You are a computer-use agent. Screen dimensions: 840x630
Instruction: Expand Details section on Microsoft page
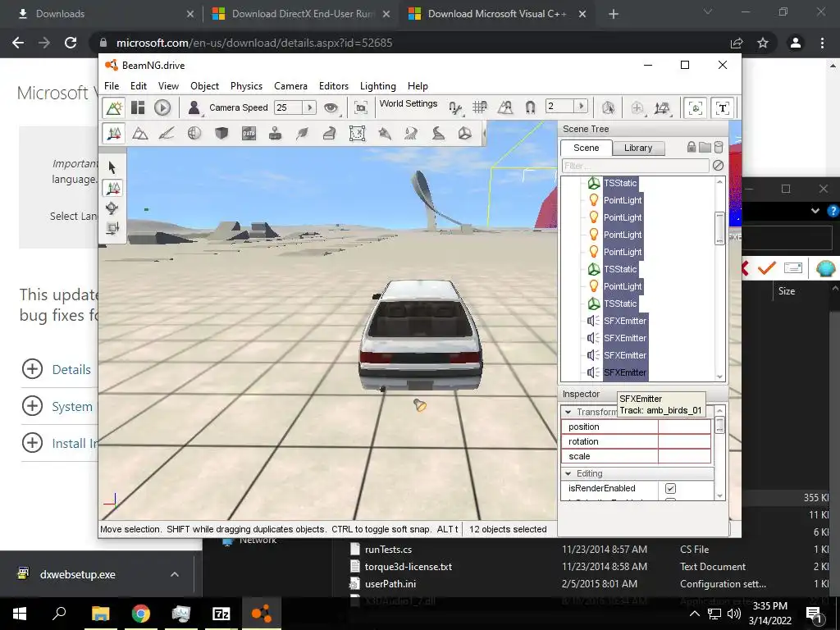[33, 369]
